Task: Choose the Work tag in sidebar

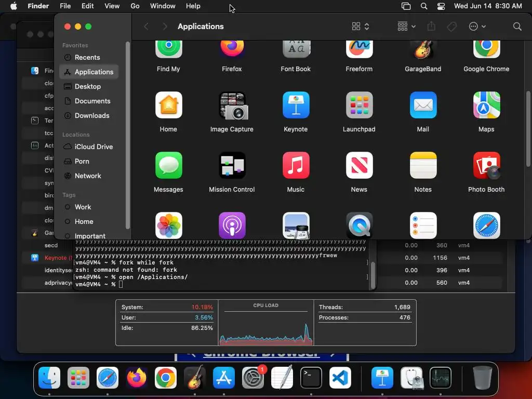Action: (x=89, y=207)
